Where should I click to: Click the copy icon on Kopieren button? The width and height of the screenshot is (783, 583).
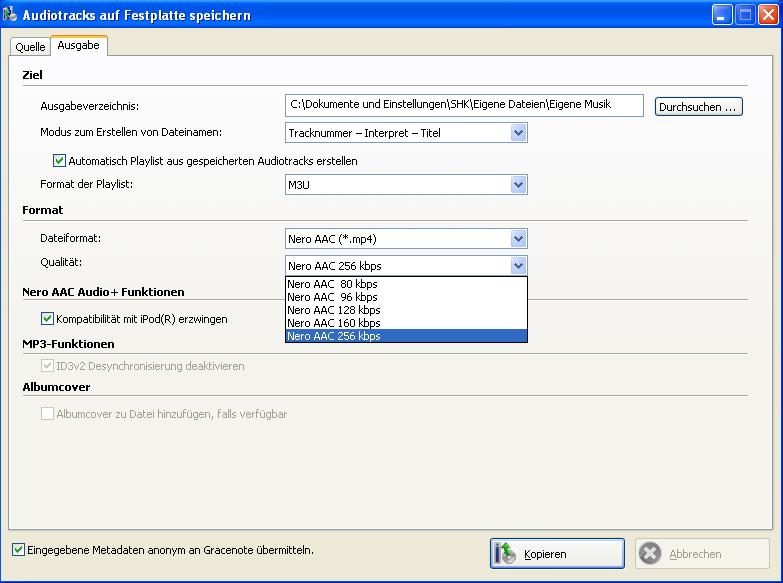coord(507,553)
